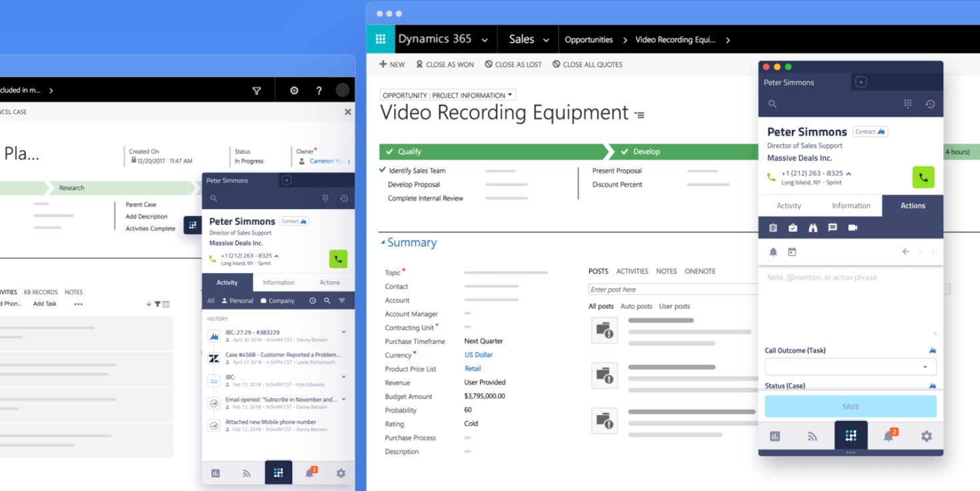Click the calendar icon above the note field
980x491 pixels.
792,252
